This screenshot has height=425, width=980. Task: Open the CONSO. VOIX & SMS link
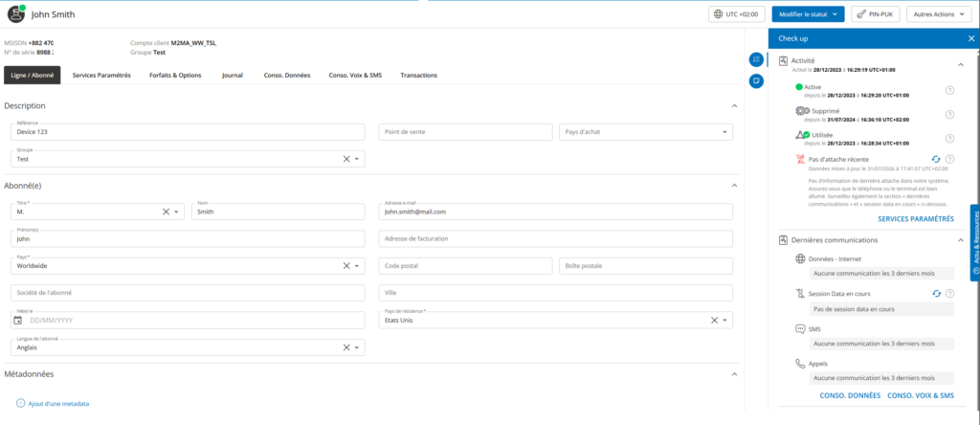tap(921, 395)
